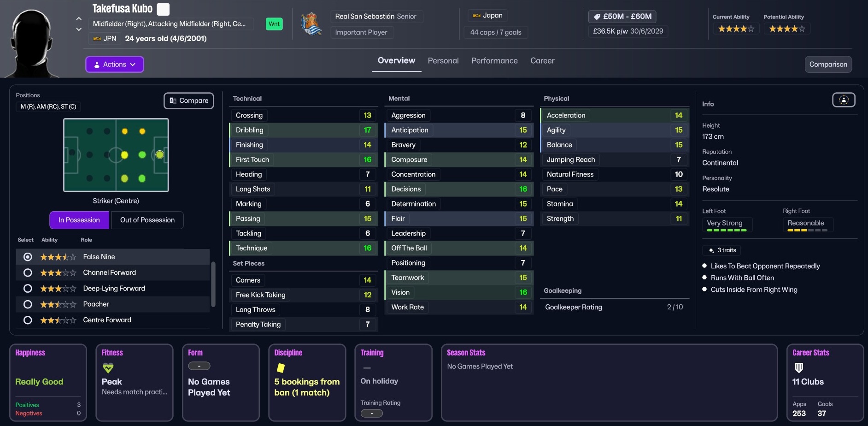The height and width of the screenshot is (426, 868).
Task: Open the Career tab
Action: coord(542,61)
